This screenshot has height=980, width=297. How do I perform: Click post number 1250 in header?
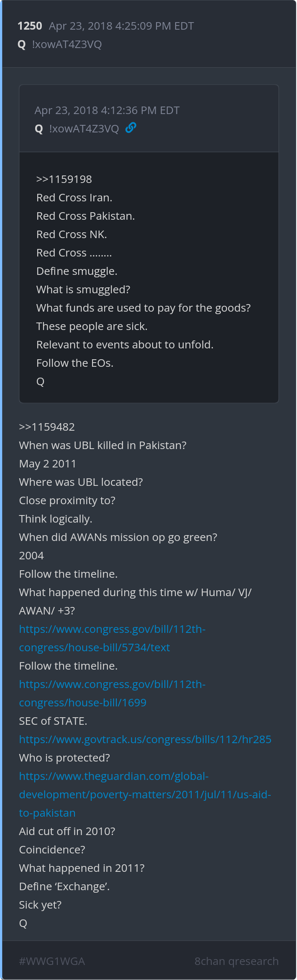click(30, 26)
